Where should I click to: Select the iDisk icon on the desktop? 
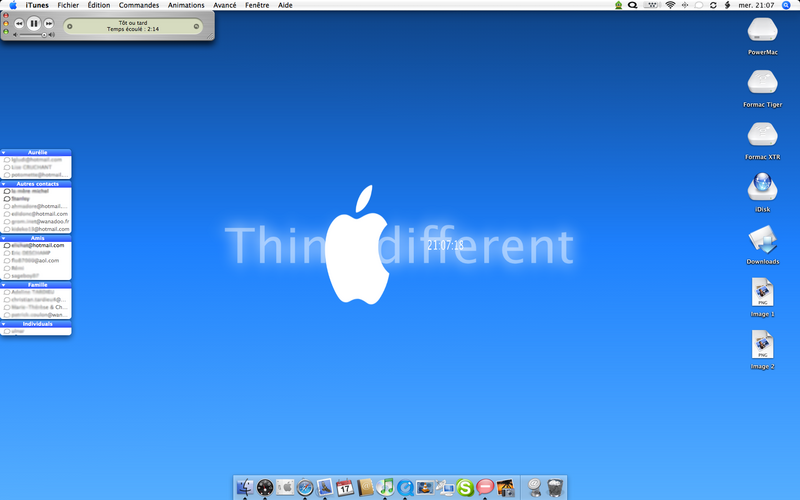point(762,187)
